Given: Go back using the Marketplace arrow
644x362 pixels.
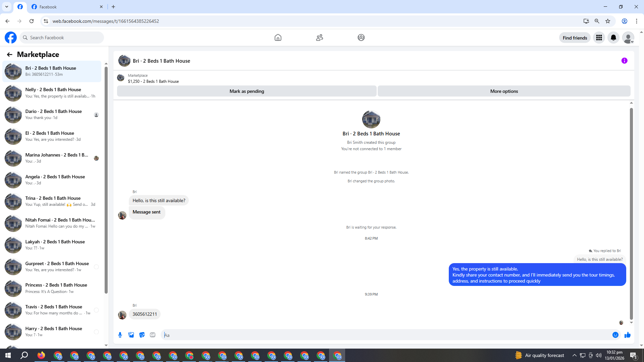Looking at the screenshot, I should [9, 55].
